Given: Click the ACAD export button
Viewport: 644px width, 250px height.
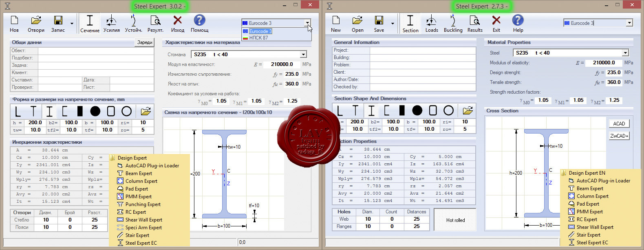Looking at the screenshot, I should [x=619, y=124].
